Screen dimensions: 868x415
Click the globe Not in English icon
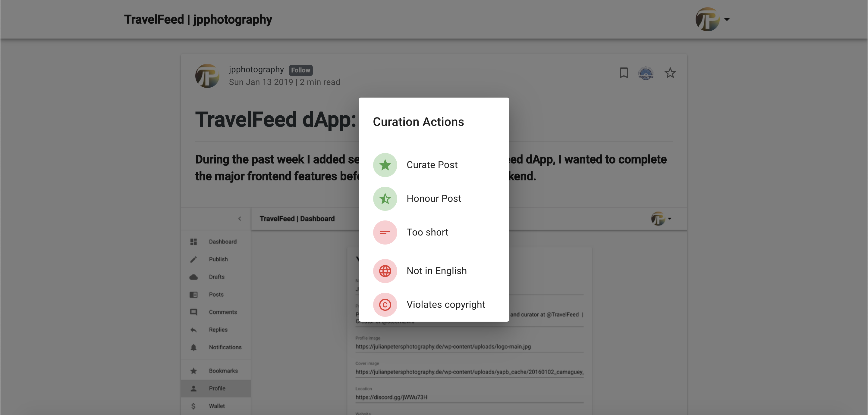385,271
